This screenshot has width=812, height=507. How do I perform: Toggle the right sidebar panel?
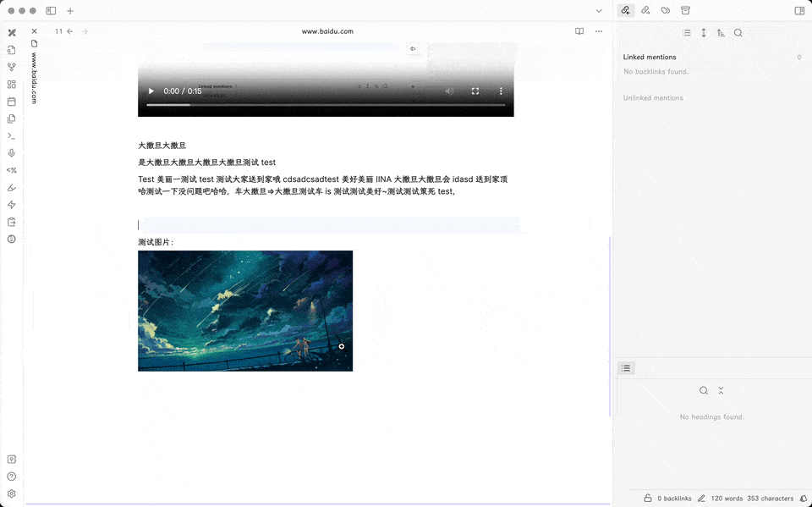(x=799, y=10)
